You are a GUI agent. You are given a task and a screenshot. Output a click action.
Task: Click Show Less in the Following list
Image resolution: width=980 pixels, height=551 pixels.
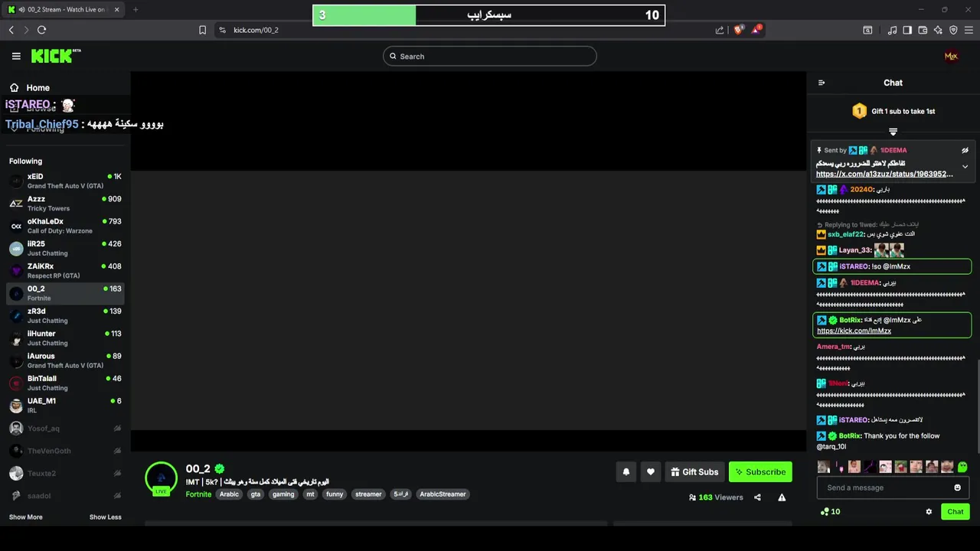[105, 517]
